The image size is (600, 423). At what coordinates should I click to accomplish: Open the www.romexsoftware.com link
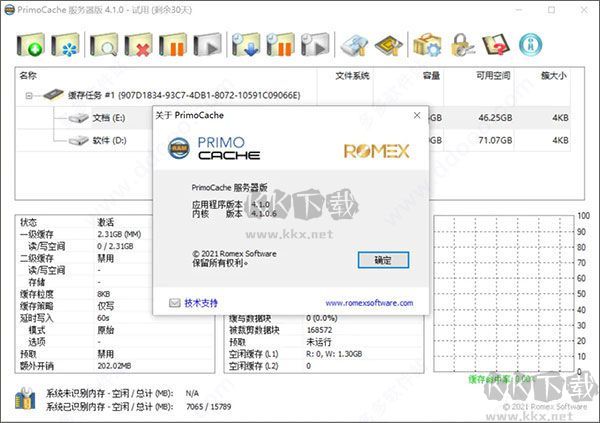[369, 303]
